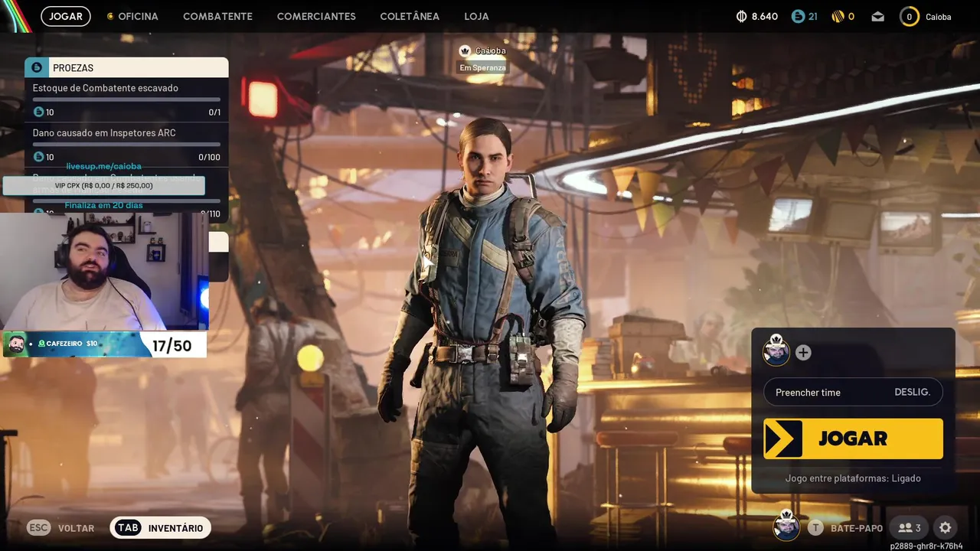980x551 pixels.
Task: Click the VIP CPX donation goal bar
Action: 103,186
